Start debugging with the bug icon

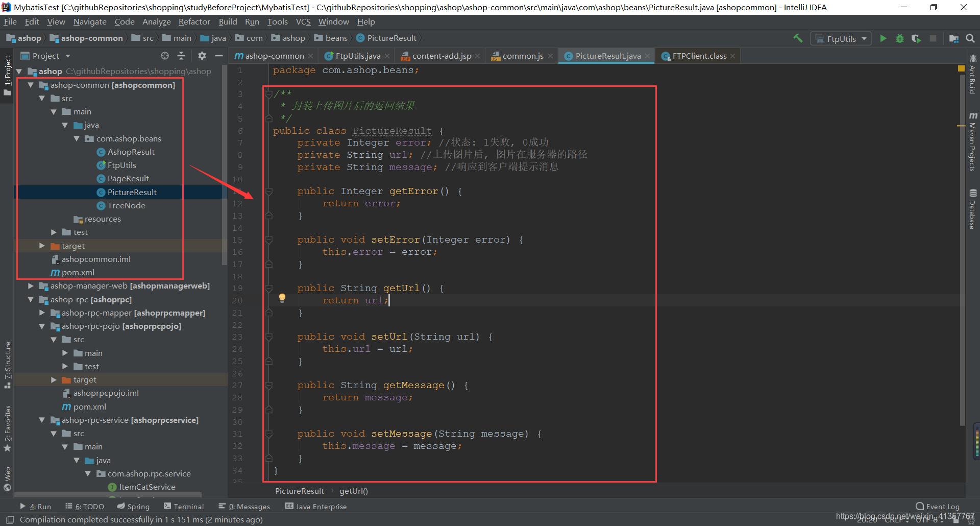pyautogui.click(x=900, y=38)
